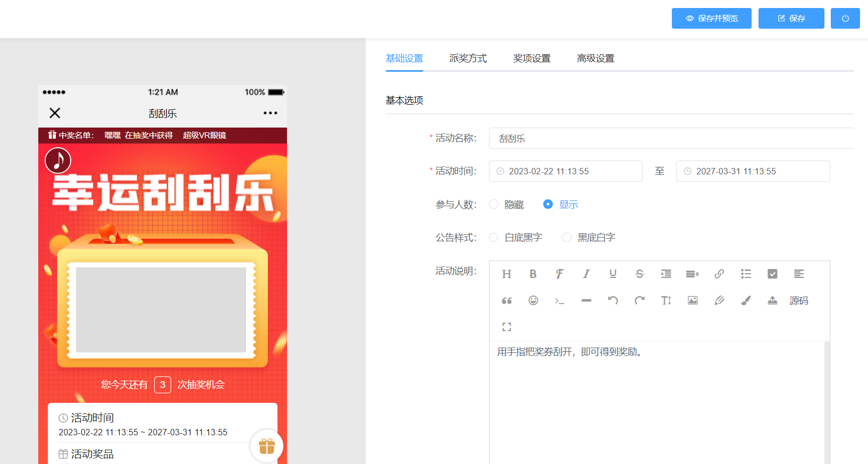The width and height of the screenshot is (868, 464).
Task: Switch to the 派奖方式 tab
Action: pos(468,58)
